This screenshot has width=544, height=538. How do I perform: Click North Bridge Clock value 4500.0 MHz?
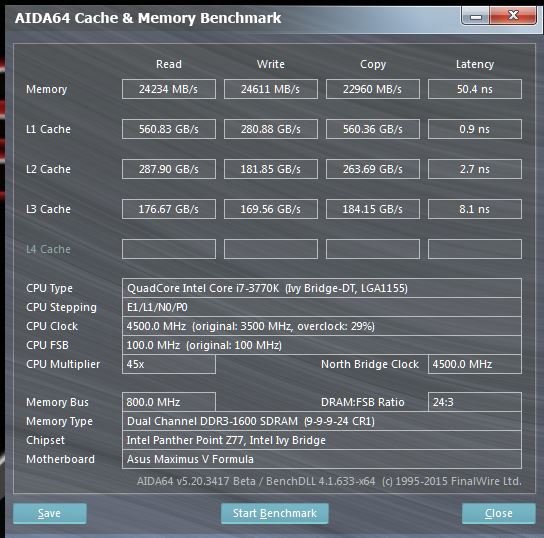[475, 364]
